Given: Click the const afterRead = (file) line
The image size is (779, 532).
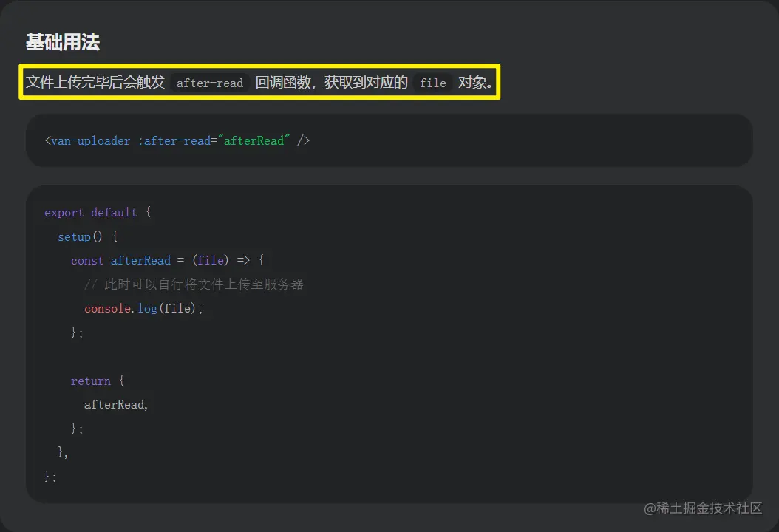Looking at the screenshot, I should 168,260.
